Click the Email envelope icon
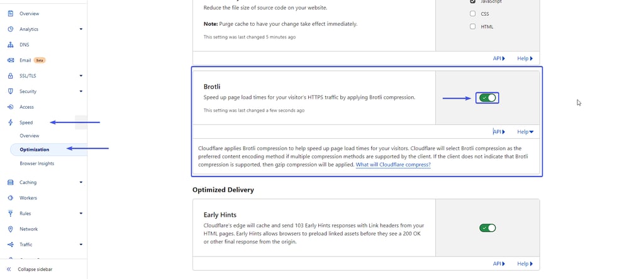The width and height of the screenshot is (644, 279). (11, 60)
